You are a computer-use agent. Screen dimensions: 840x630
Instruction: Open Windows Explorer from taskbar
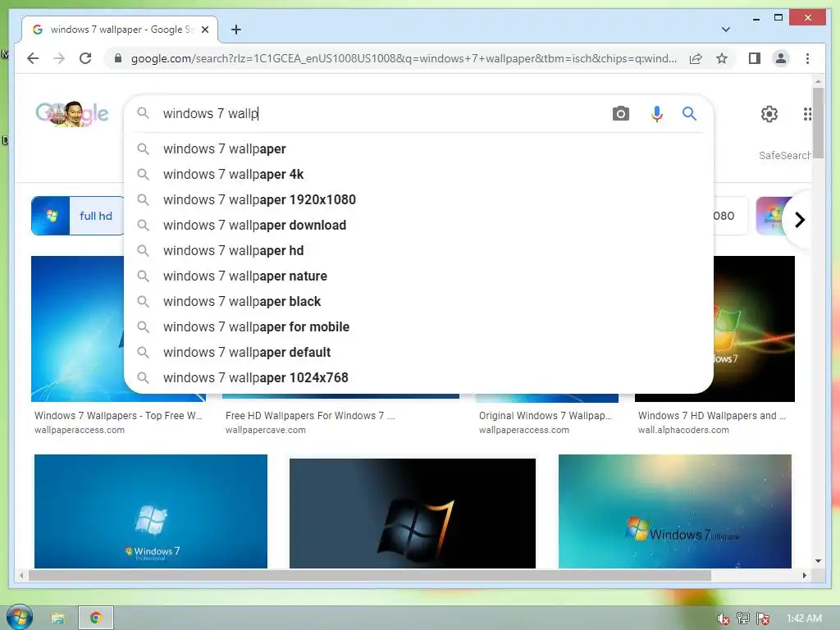(x=58, y=619)
